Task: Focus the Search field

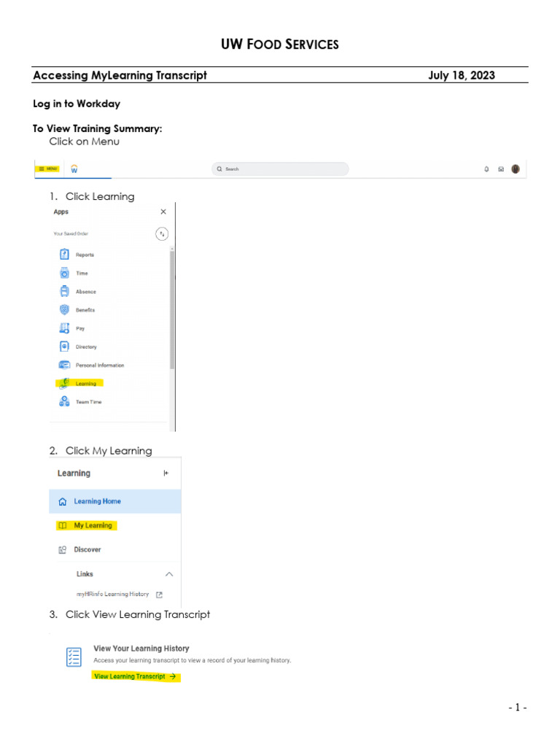Action: [280, 169]
